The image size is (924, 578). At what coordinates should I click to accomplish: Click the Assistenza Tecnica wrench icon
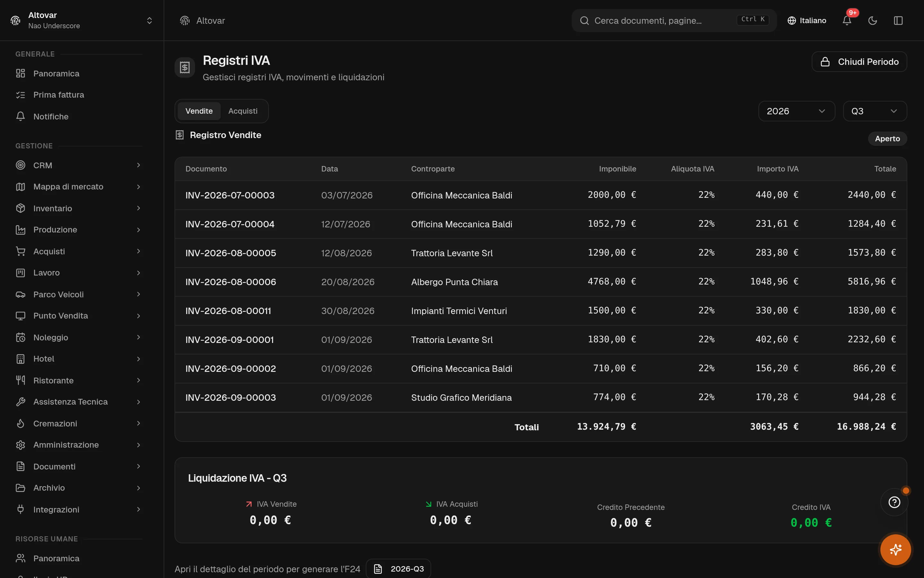point(21,402)
